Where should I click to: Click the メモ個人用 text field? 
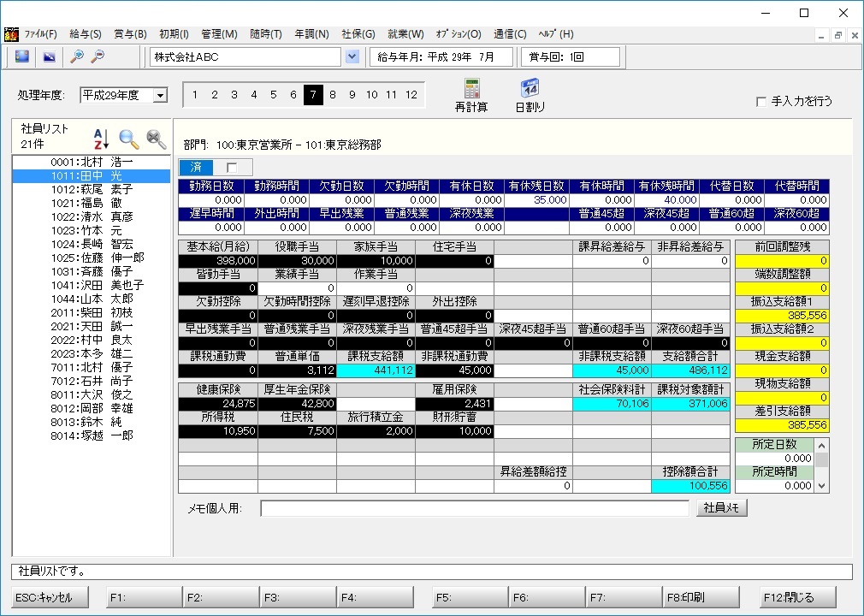coord(475,508)
